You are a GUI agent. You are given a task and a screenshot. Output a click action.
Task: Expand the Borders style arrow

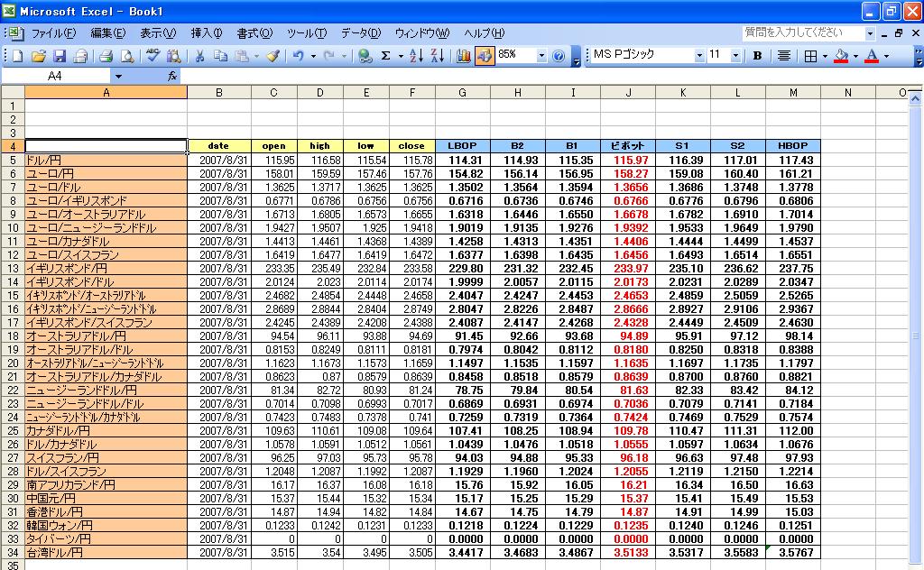click(825, 56)
